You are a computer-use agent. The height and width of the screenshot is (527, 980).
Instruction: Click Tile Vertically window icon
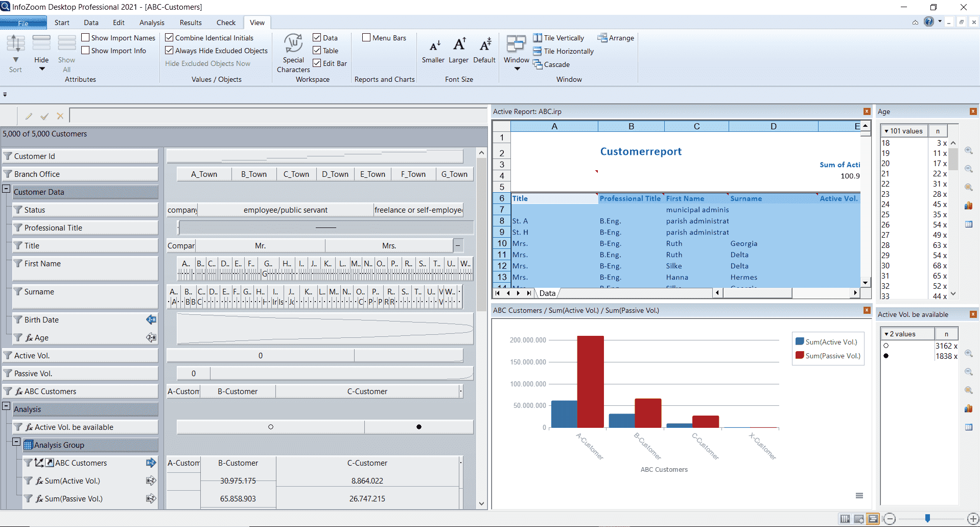pos(538,38)
